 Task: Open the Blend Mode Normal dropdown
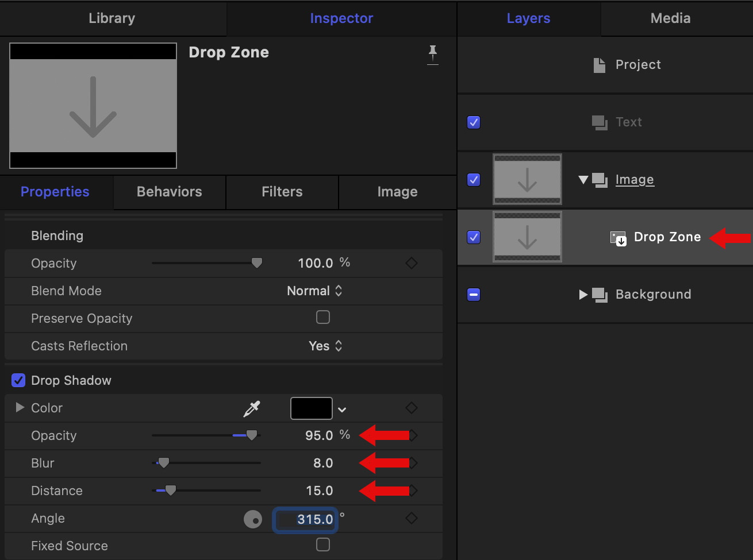point(314,291)
